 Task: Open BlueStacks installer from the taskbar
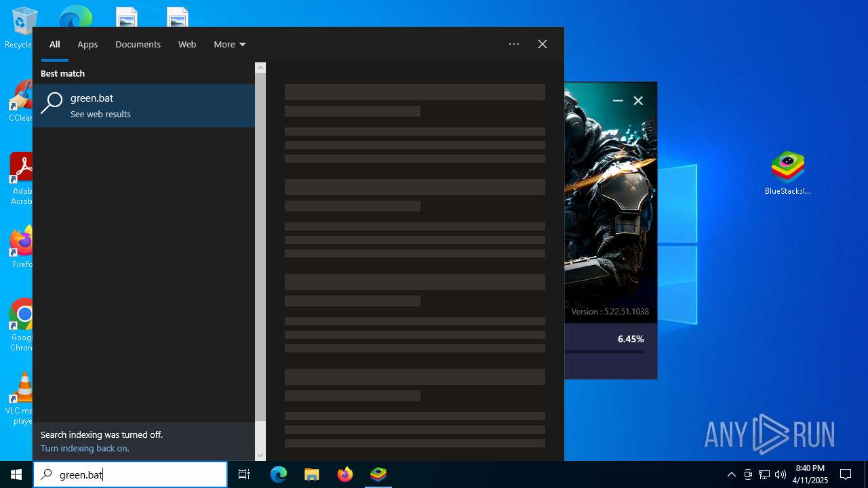[378, 474]
